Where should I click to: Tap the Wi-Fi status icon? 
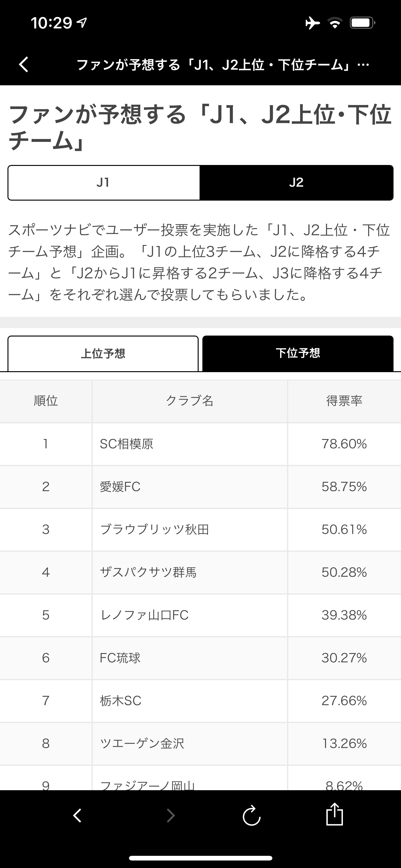[335, 23]
